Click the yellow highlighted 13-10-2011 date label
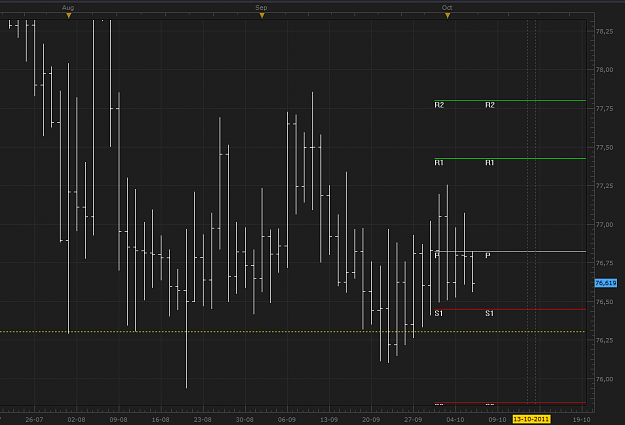Viewport: 625px width, 425px height. coord(531,419)
